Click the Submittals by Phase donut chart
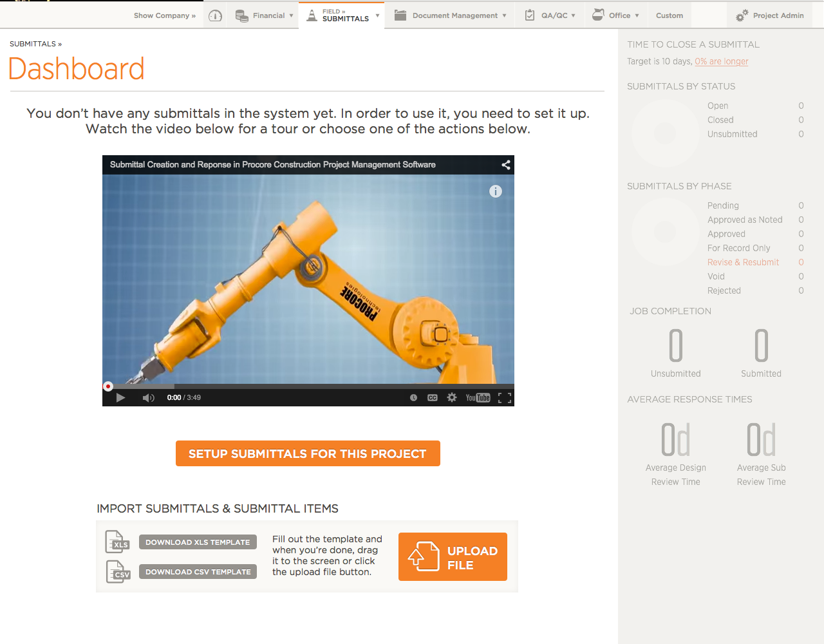The image size is (824, 644). click(665, 232)
